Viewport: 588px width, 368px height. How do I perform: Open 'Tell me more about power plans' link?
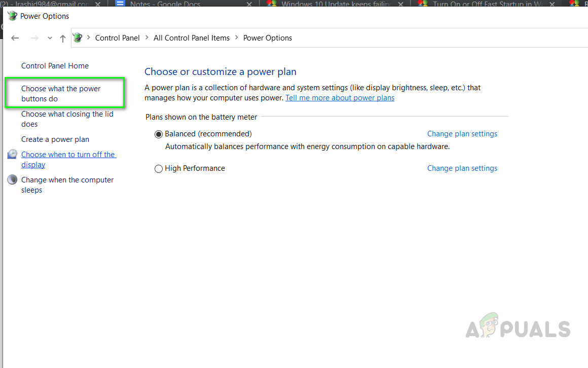click(340, 98)
